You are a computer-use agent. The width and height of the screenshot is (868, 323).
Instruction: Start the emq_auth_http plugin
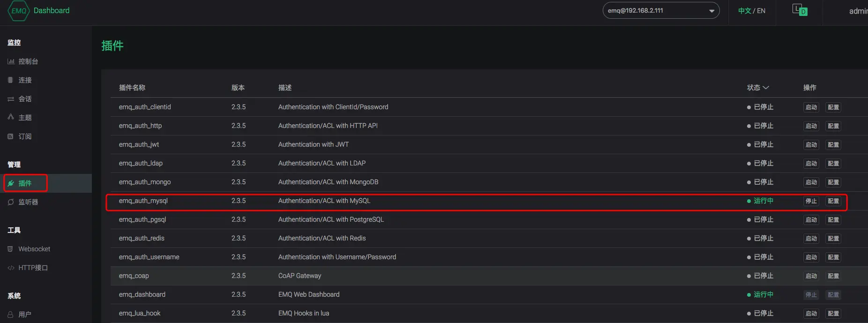point(811,126)
